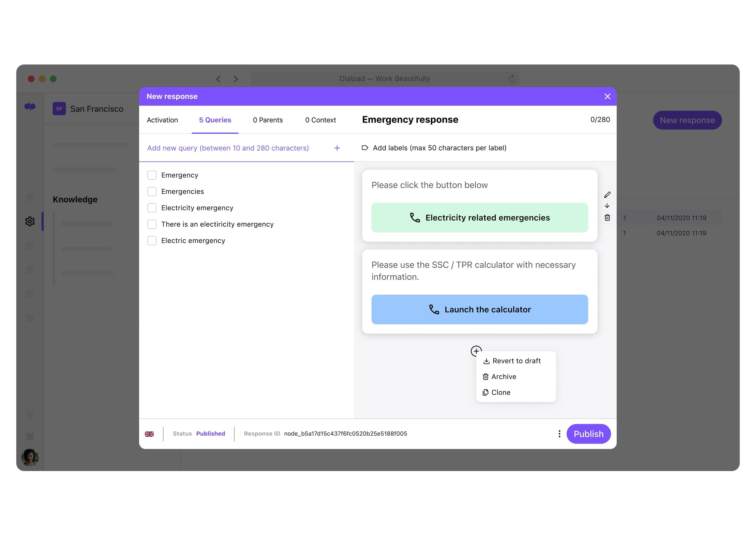This screenshot has width=756, height=535.
Task: Click the edit (pencil) icon
Action: pos(607,194)
